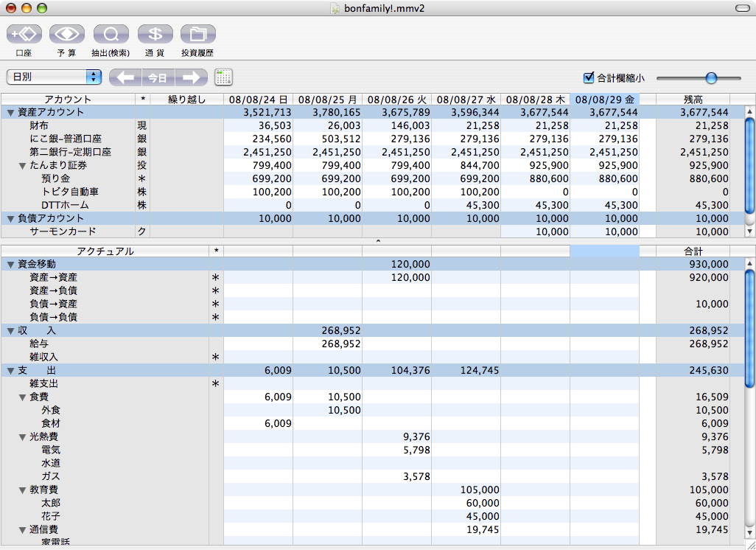This screenshot has height=550, width=756.
Task: Collapse the 教育費 category
Action: pyautogui.click(x=22, y=490)
